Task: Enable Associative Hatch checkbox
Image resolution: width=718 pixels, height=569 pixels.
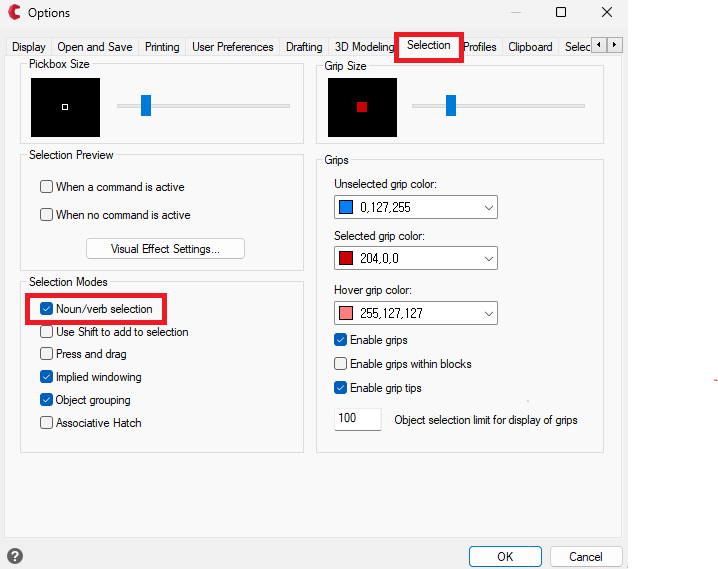Action: pyautogui.click(x=47, y=423)
